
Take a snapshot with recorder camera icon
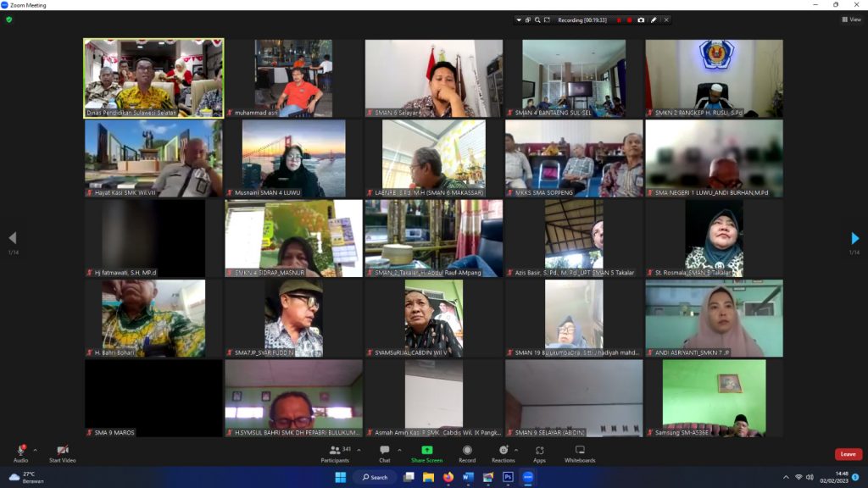click(x=641, y=19)
